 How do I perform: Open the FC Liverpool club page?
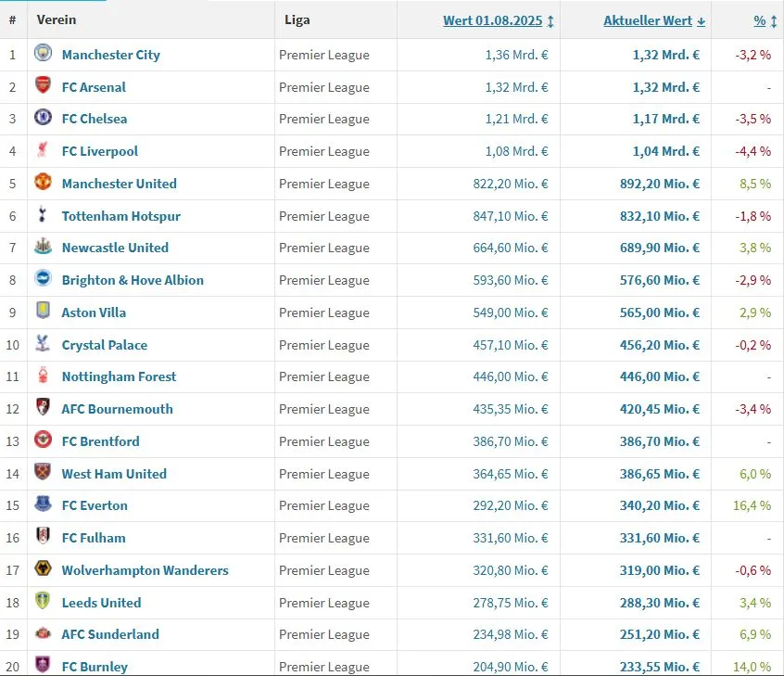point(100,151)
